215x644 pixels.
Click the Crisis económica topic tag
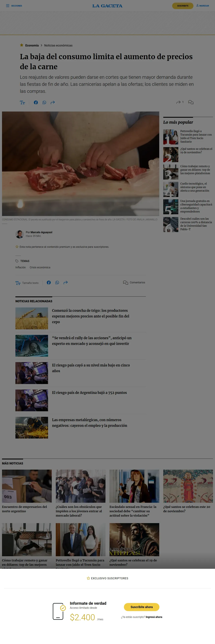40,267
